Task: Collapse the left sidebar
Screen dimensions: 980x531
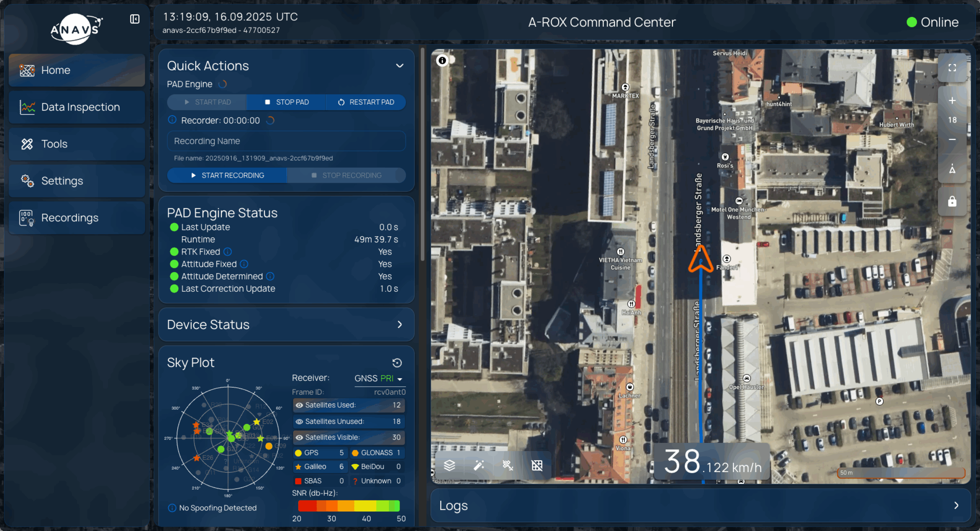Action: (135, 19)
